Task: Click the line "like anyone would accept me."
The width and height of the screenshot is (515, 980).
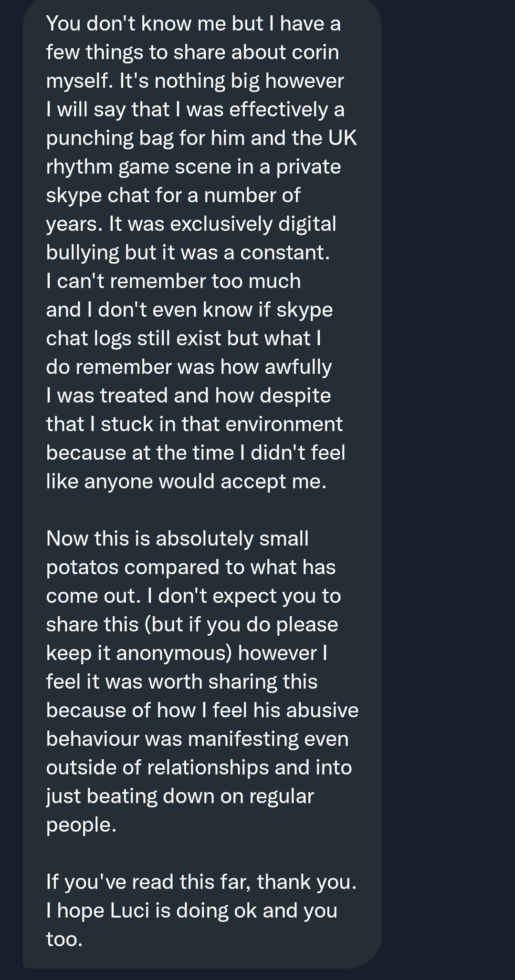Action: [x=186, y=482]
